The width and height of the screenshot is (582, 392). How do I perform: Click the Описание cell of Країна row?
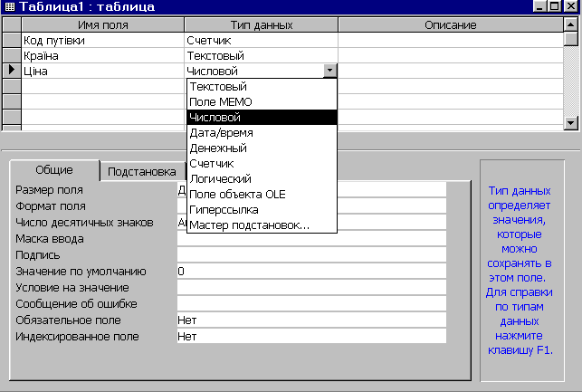(x=451, y=56)
